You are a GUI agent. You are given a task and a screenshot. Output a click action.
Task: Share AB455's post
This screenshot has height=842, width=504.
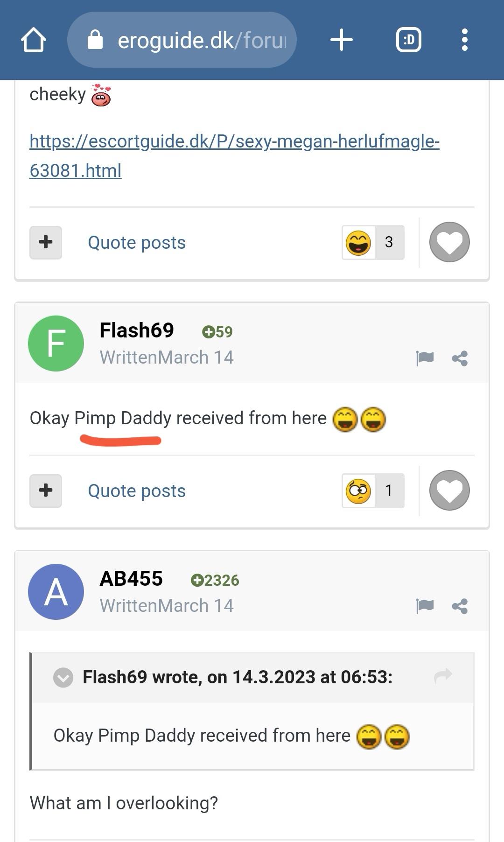(460, 606)
